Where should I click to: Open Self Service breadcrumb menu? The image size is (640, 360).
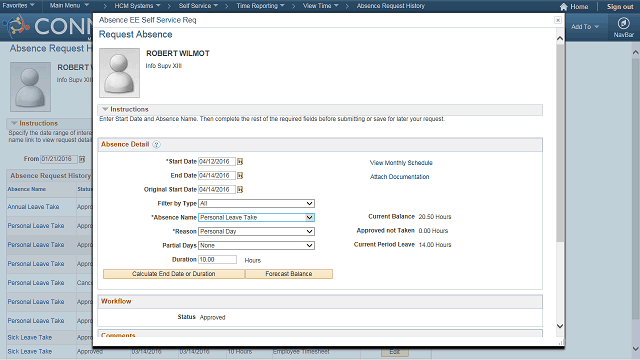pyautogui.click(x=198, y=6)
